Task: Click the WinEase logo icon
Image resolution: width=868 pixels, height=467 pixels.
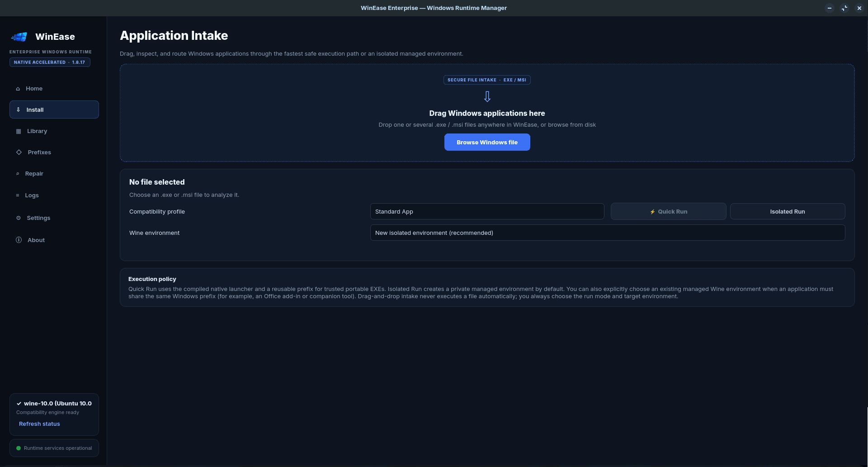Action: click(x=19, y=37)
